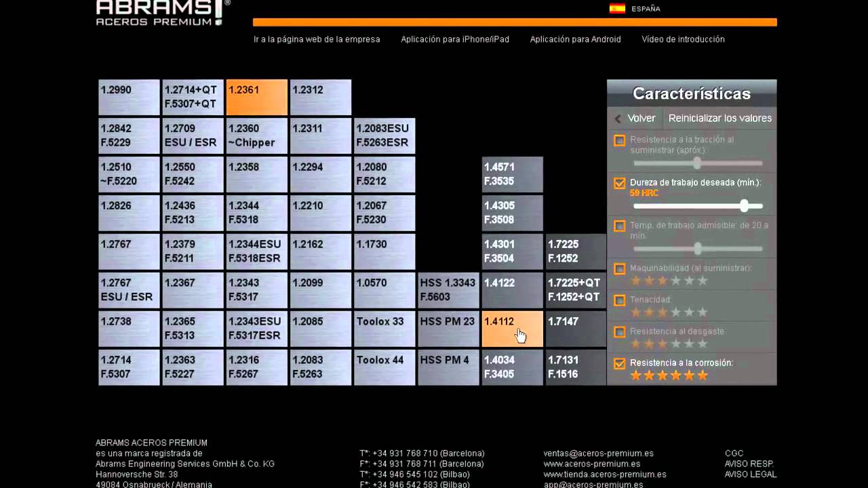Set Resistencia a la corrosión stars
Image resolution: width=868 pixels, height=488 pixels.
(x=669, y=375)
